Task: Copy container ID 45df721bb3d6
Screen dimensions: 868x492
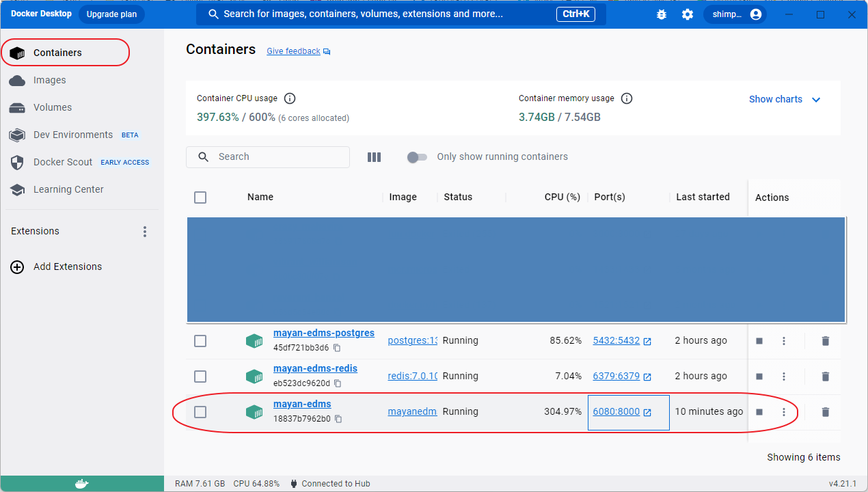Action: (x=337, y=348)
